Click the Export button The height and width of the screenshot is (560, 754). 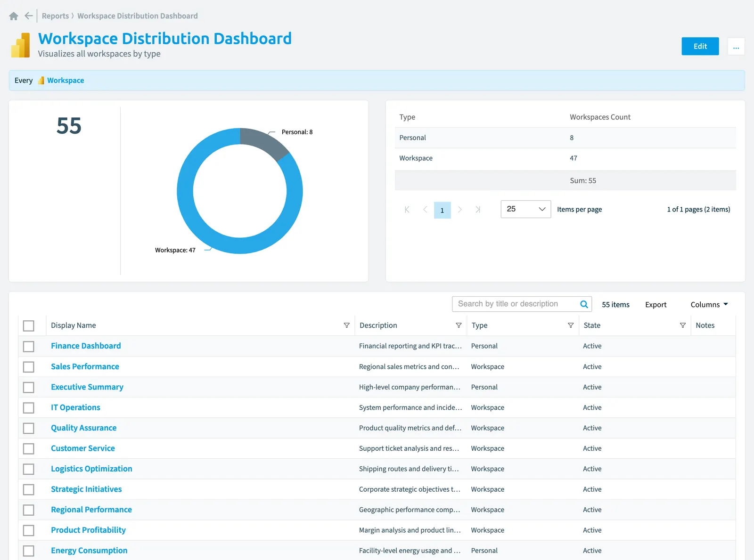(x=656, y=305)
